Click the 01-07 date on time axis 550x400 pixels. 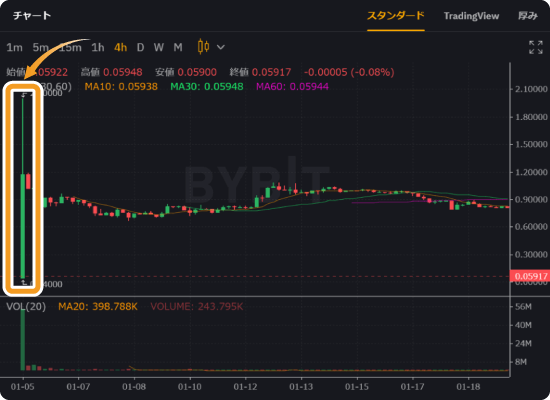pyautogui.click(x=78, y=387)
